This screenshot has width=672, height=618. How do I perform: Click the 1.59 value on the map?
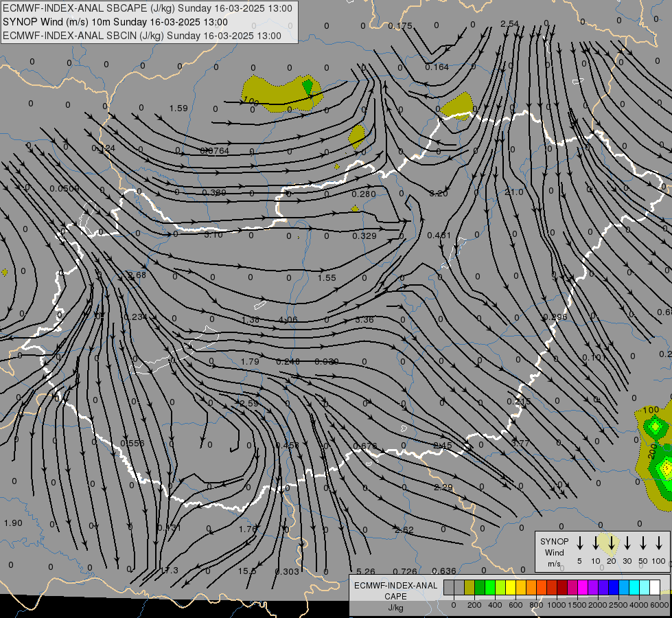tap(178, 108)
